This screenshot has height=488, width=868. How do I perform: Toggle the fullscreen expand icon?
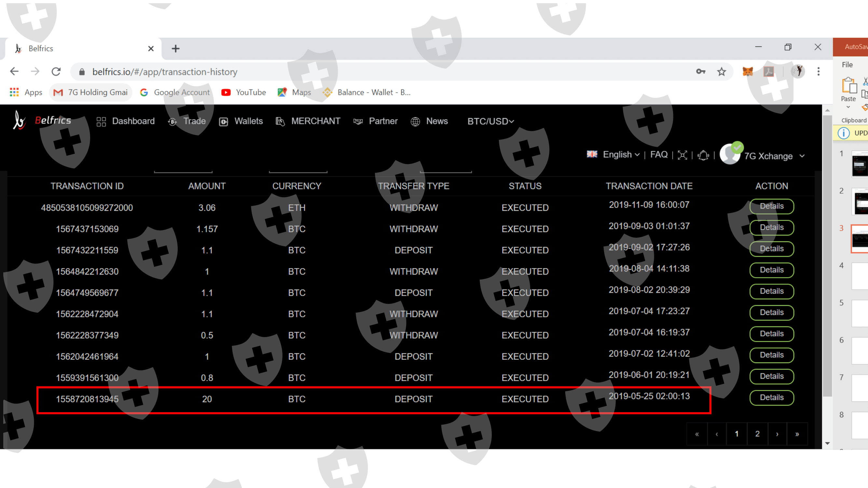pyautogui.click(x=682, y=155)
